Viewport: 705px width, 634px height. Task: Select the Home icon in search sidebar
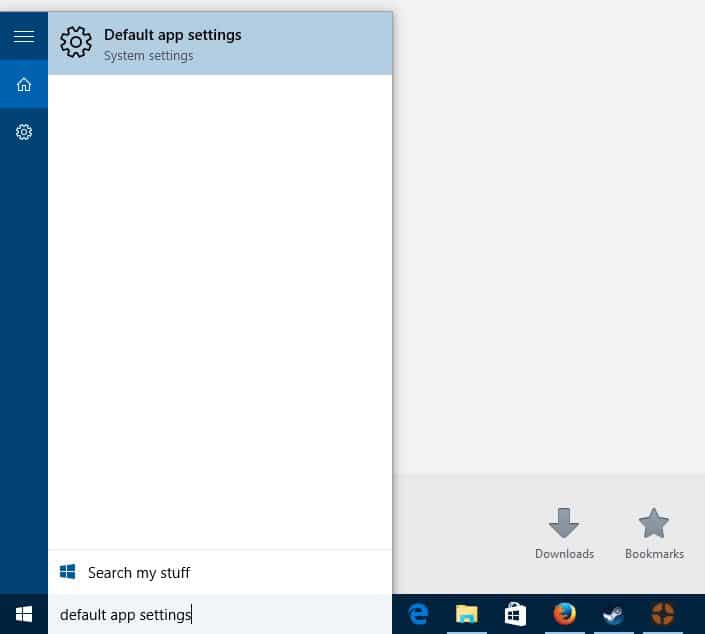[x=24, y=84]
